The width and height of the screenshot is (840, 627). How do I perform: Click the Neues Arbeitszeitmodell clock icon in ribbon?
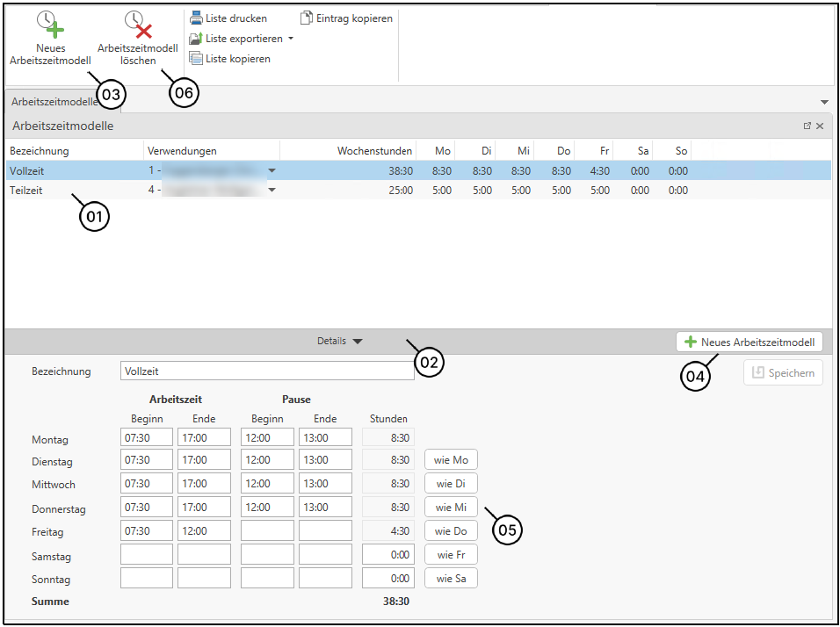click(51, 25)
